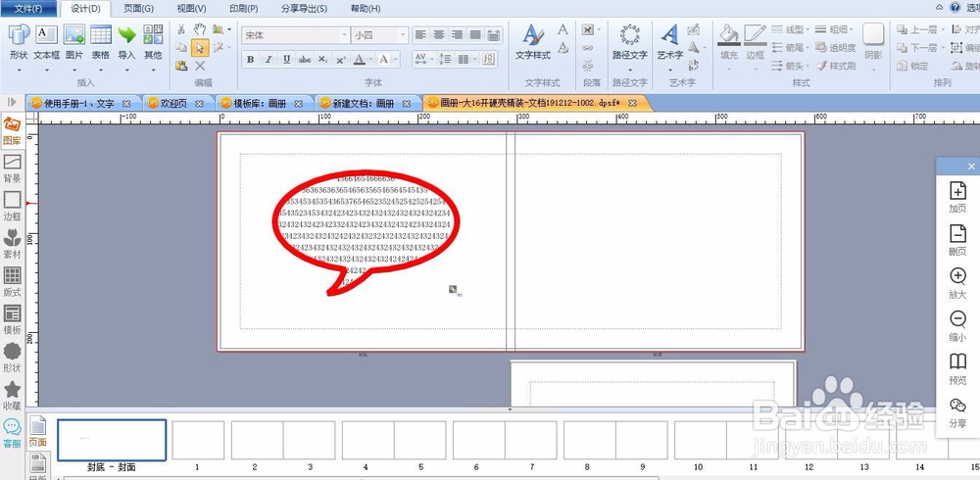Viewport: 980px width, 480px height.
Task: Insert a table with 表格
Action: [x=101, y=42]
